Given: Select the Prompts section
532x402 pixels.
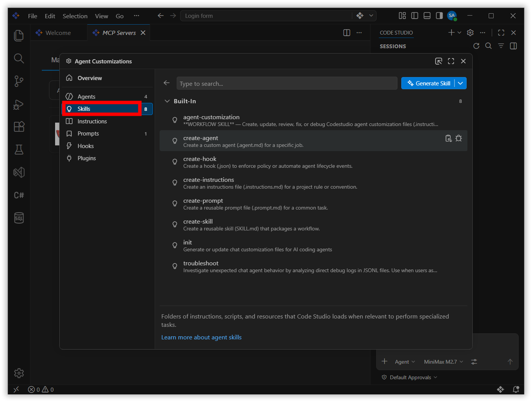Looking at the screenshot, I should (x=108, y=134).
